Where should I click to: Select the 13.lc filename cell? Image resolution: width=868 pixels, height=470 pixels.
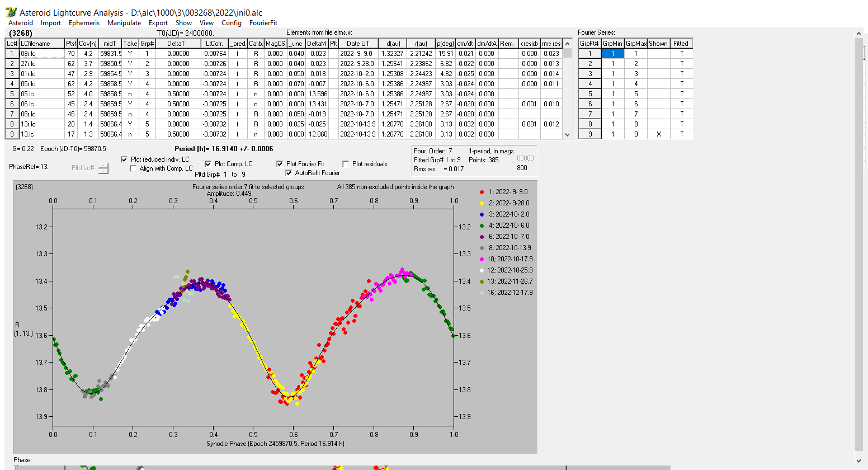click(x=42, y=134)
